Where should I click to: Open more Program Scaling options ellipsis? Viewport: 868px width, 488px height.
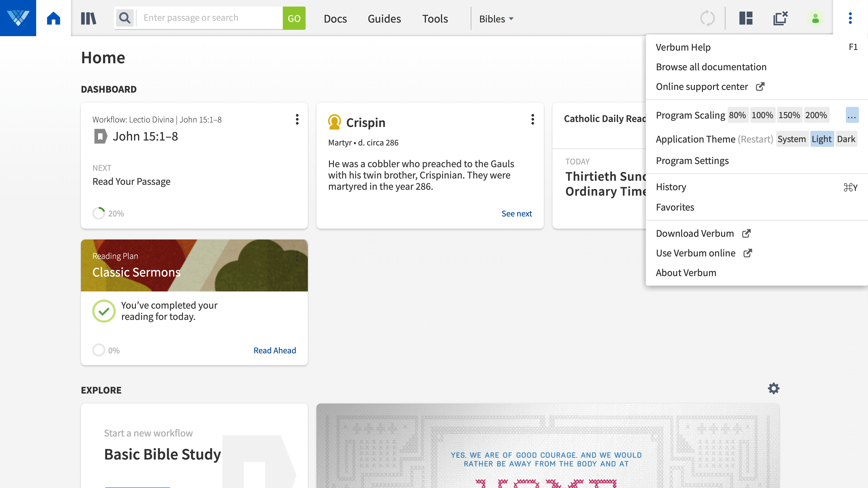pos(852,115)
